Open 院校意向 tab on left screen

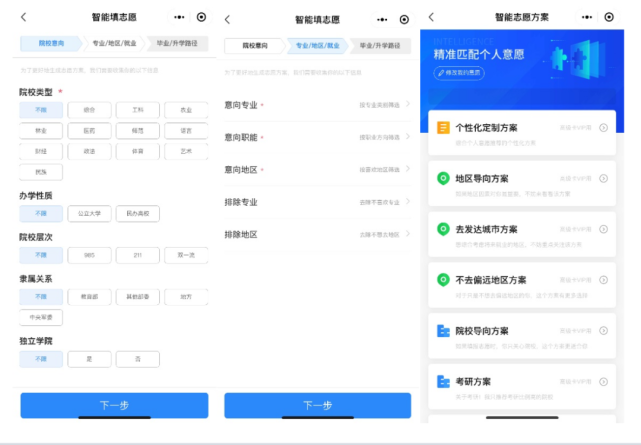pos(51,43)
